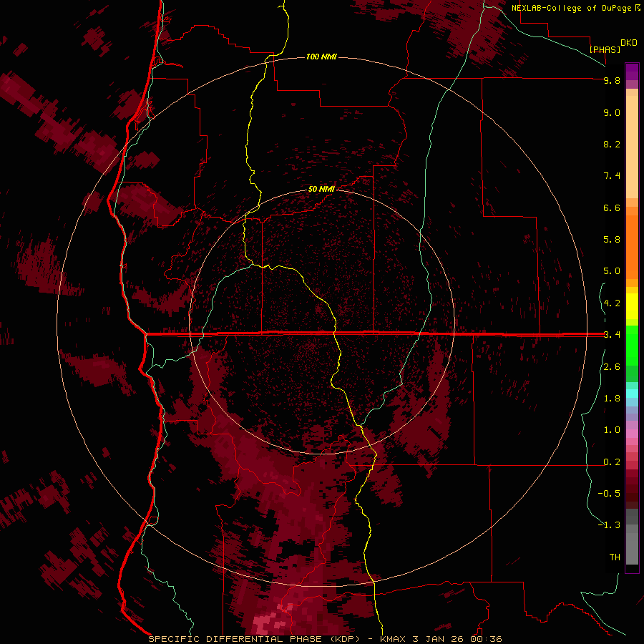Pick the yellow band beside 4.2
The width and height of the screenshot is (644, 644).
tap(632, 306)
